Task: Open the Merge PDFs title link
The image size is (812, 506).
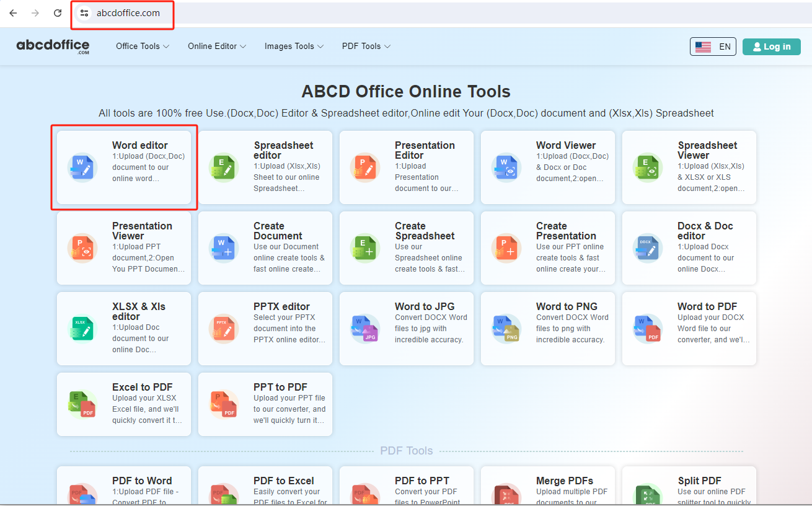Action: coord(565,481)
